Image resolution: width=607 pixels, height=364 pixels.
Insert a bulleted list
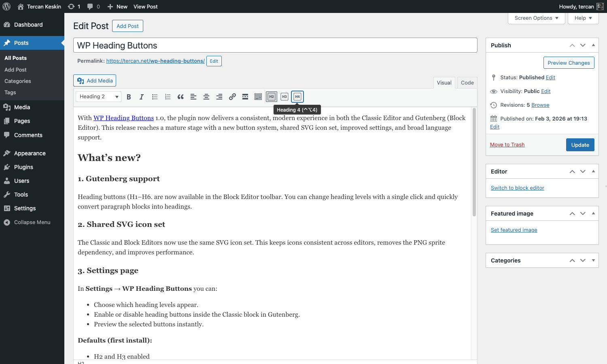(x=155, y=97)
